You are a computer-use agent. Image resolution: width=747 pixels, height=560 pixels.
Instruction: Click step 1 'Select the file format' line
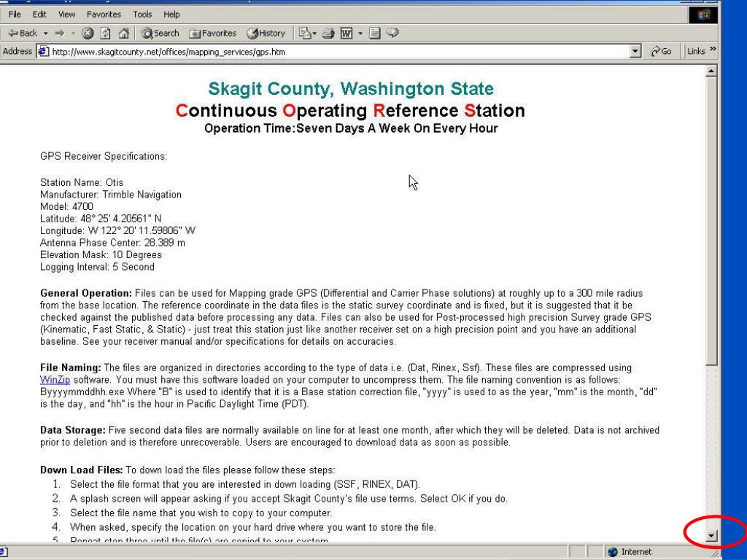245,484
